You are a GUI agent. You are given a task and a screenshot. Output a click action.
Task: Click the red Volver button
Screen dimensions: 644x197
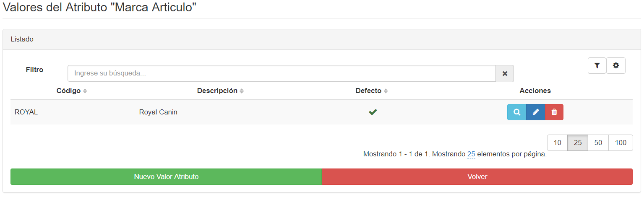477,177
